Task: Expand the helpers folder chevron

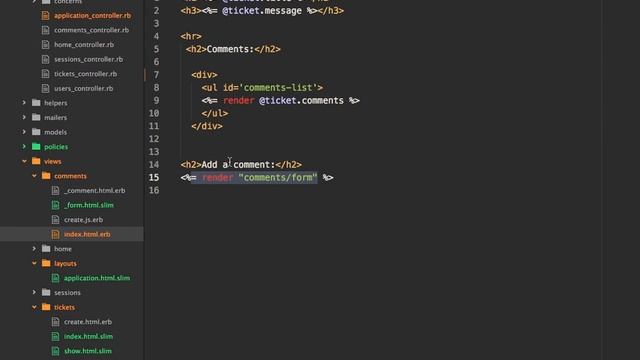Action: click(x=24, y=103)
